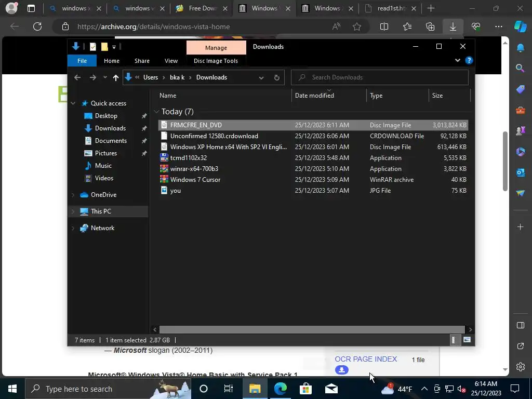Image resolution: width=532 pixels, height=399 pixels.
Task: Open Customize Quick Access Toolbar dropdown
Action: [114, 47]
